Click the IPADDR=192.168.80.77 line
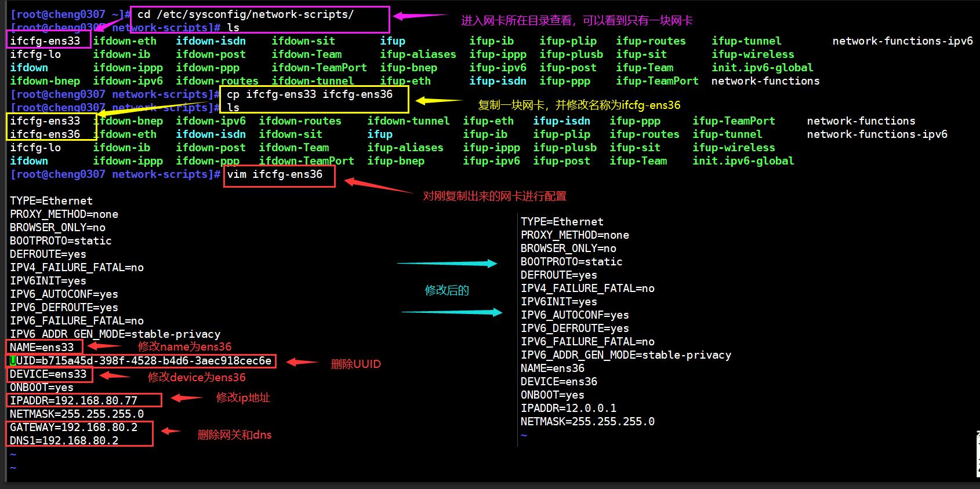980x489 pixels. pyautogui.click(x=74, y=400)
